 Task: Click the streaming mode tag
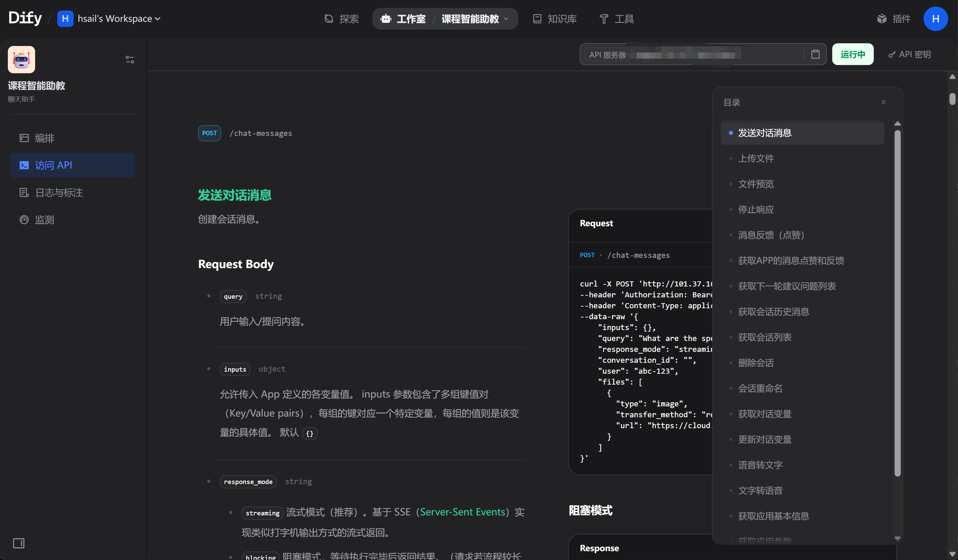click(x=262, y=513)
